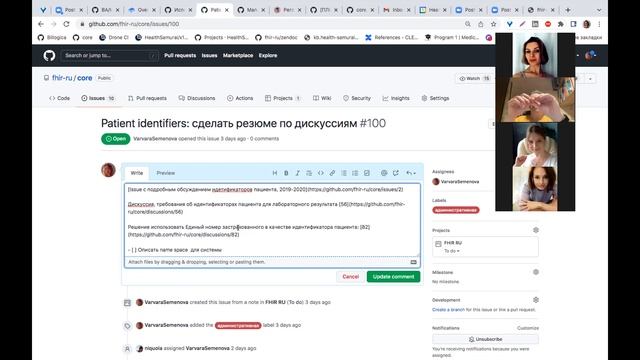The height and width of the screenshot is (360, 640).
Task: Click the Markdown supported icon in editor
Action: (x=413, y=262)
